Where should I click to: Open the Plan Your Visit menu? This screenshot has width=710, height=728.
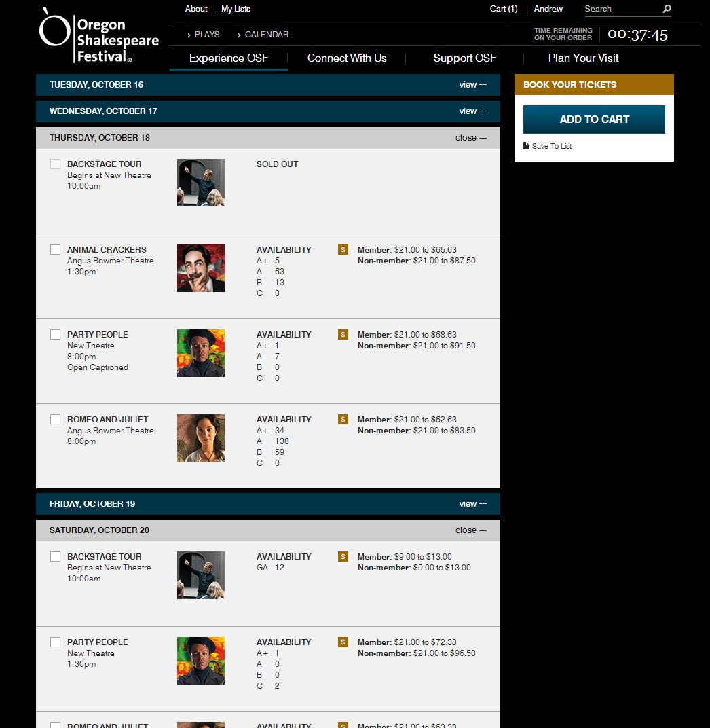click(x=583, y=58)
